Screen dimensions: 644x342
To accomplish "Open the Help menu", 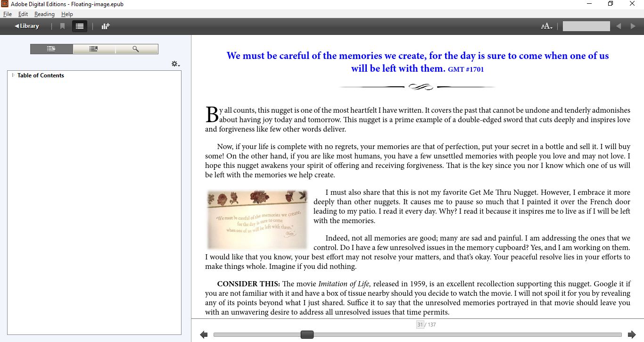I will pyautogui.click(x=67, y=14).
